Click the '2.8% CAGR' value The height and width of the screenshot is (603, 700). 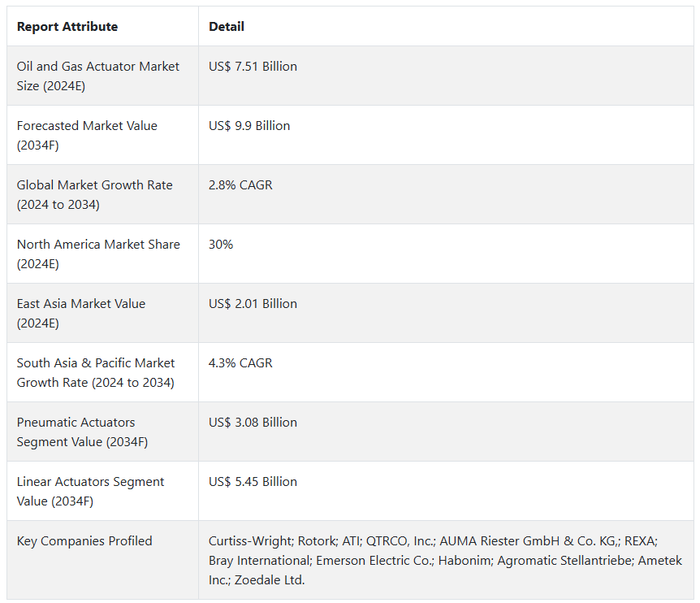tap(240, 185)
